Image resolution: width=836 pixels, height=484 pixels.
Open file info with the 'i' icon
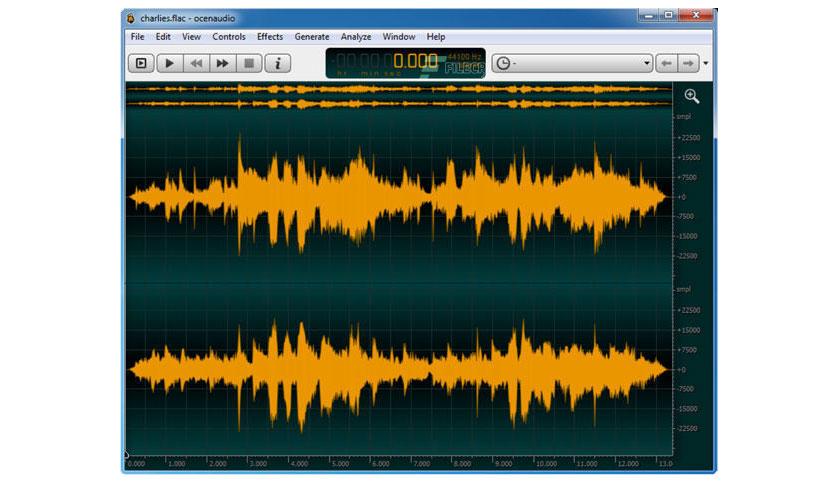coord(277,63)
